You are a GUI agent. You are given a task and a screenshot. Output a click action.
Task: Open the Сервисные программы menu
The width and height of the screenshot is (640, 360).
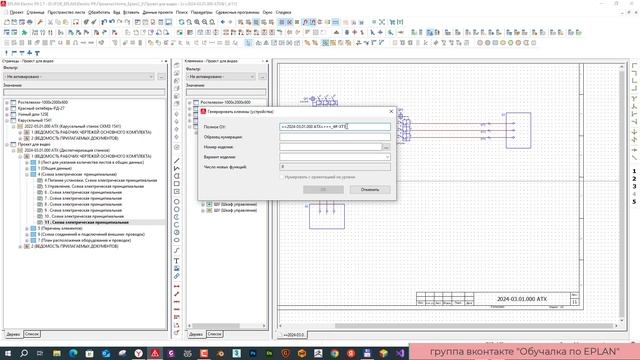tap(238, 12)
